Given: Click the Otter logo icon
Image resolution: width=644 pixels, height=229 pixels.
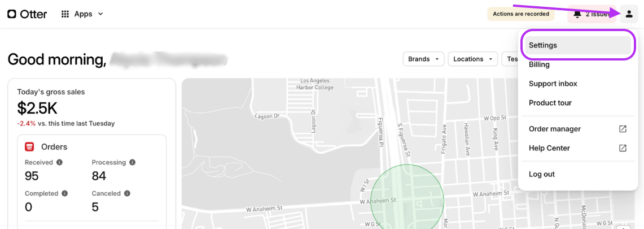Looking at the screenshot, I should [12, 14].
